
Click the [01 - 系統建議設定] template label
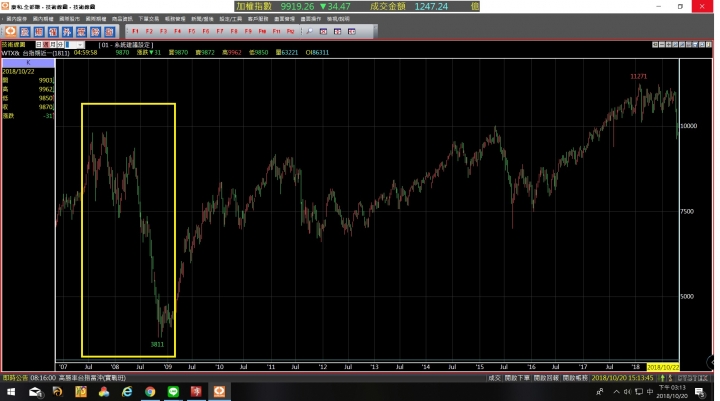tap(126, 45)
